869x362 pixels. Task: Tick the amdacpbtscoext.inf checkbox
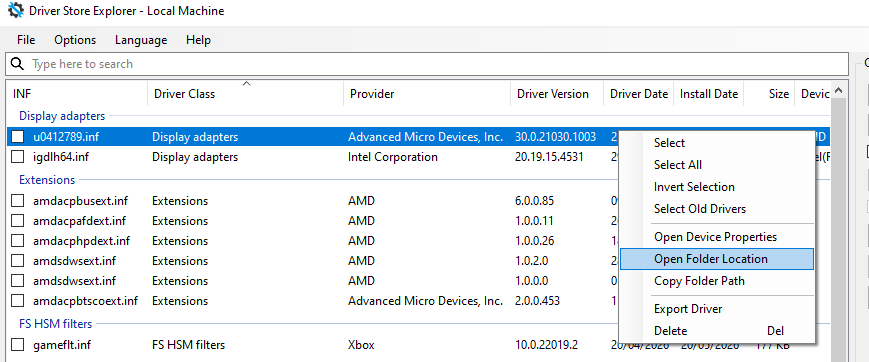click(x=18, y=300)
